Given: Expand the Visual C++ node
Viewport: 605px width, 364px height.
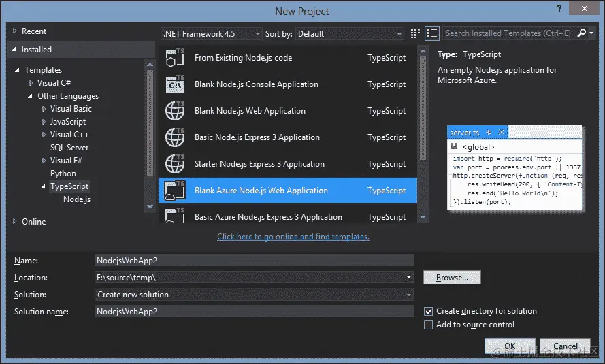Looking at the screenshot, I should click(44, 135).
